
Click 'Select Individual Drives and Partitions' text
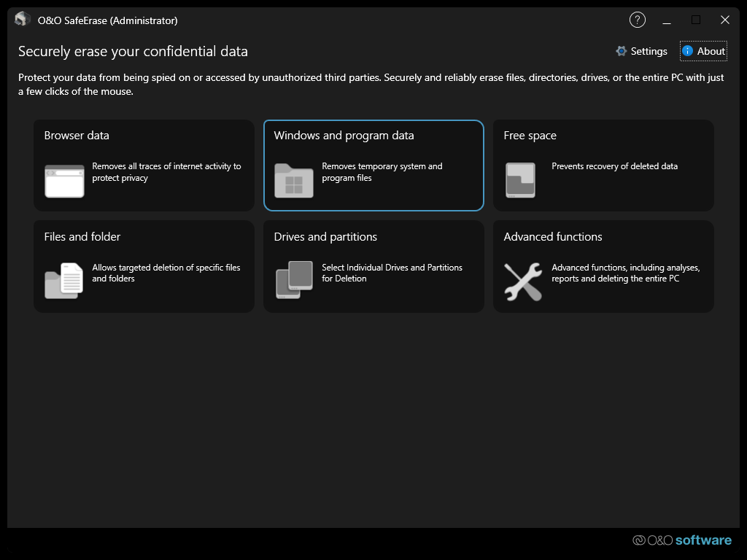[x=392, y=273]
